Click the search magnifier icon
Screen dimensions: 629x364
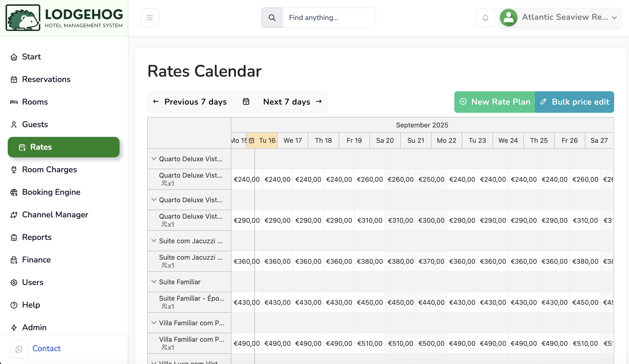[272, 18]
